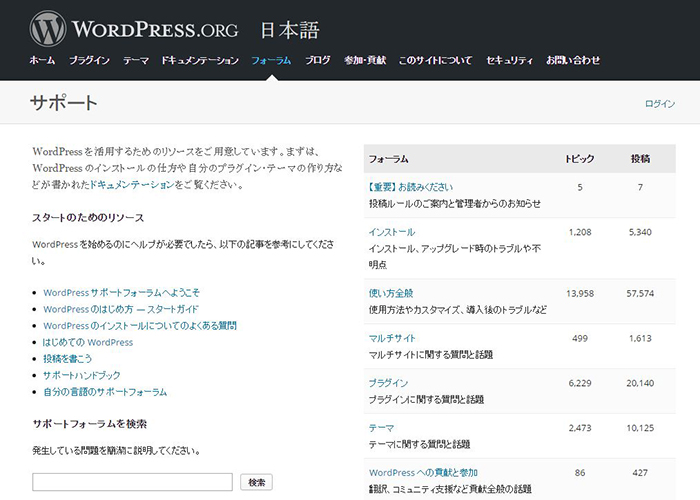This screenshot has width=700, height=500.
Task: Click the サポートフォーラムを検索 heading
Action: [90, 424]
